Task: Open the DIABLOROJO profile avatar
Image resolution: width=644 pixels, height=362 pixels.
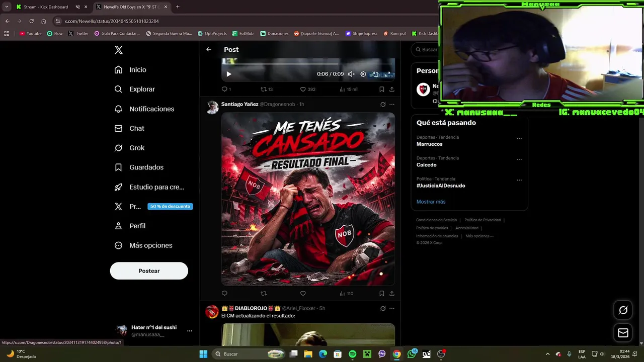Action: (212, 312)
